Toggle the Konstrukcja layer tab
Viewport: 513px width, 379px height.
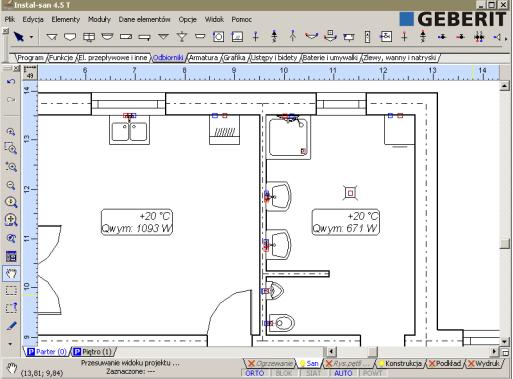click(400, 363)
